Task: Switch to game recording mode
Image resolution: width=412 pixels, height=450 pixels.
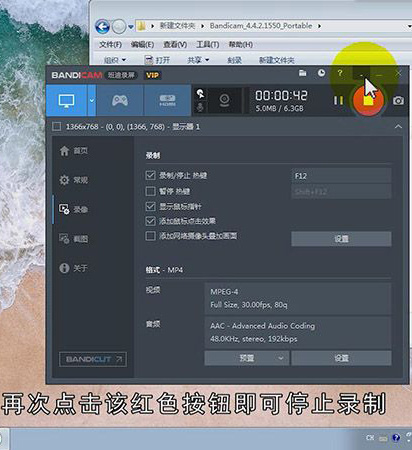Action: [120, 100]
